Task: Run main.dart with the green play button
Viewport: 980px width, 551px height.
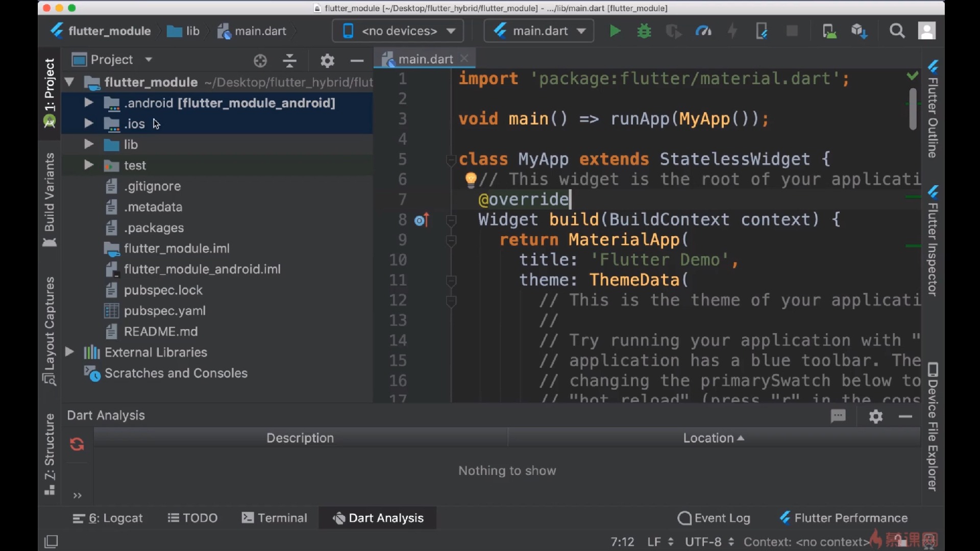Action: click(615, 31)
